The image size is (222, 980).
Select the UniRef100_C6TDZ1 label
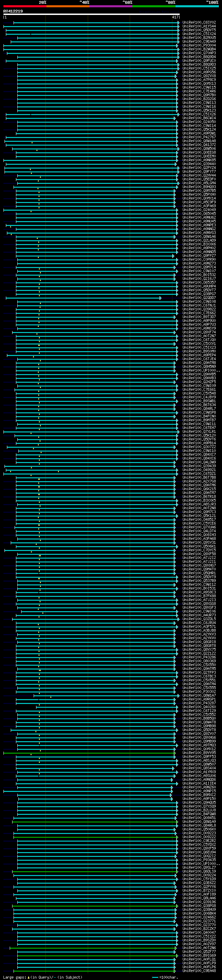click(x=199, y=473)
